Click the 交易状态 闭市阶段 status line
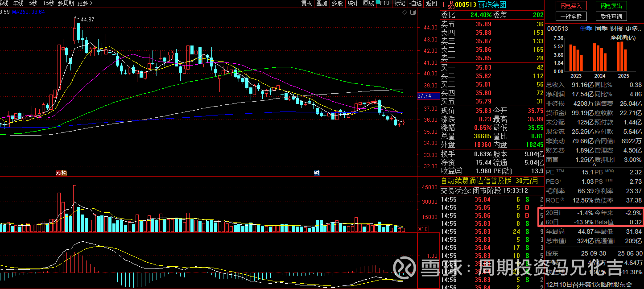This screenshot has height=289, width=644. click(485, 190)
